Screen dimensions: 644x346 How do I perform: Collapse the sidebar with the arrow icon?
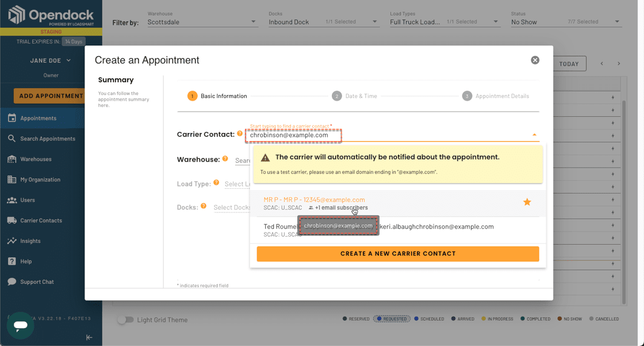pyautogui.click(x=89, y=337)
